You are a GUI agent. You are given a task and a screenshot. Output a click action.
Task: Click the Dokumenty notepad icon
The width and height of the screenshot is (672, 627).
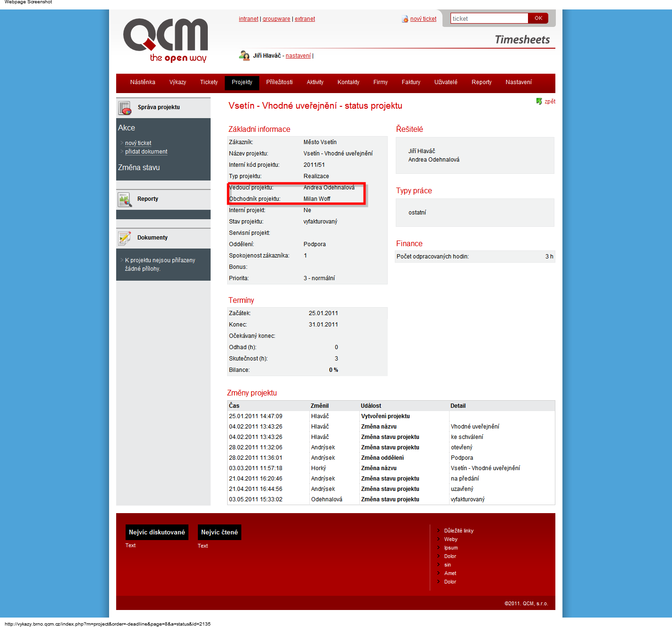pos(125,238)
